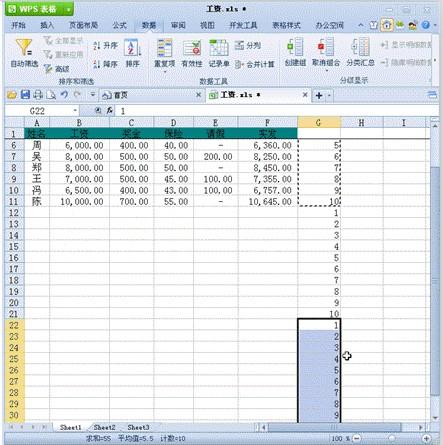Click zoom in plus on zoom slider

pyautogui.click(x=427, y=438)
